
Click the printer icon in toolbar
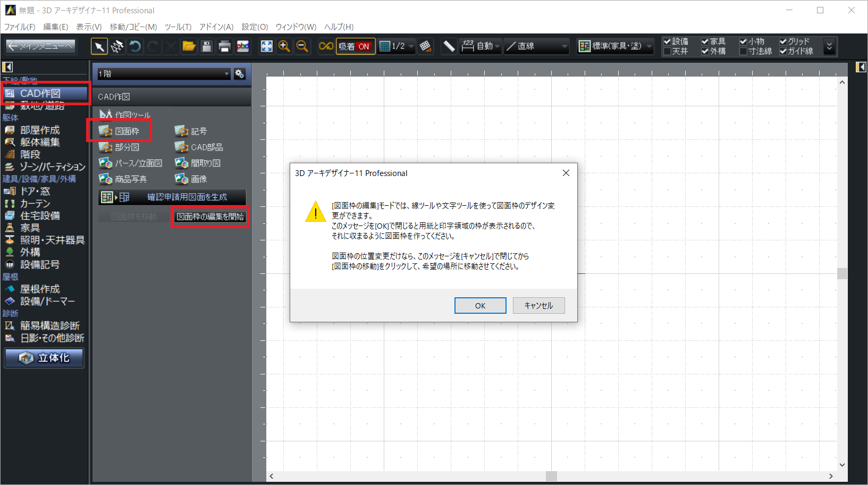[225, 47]
